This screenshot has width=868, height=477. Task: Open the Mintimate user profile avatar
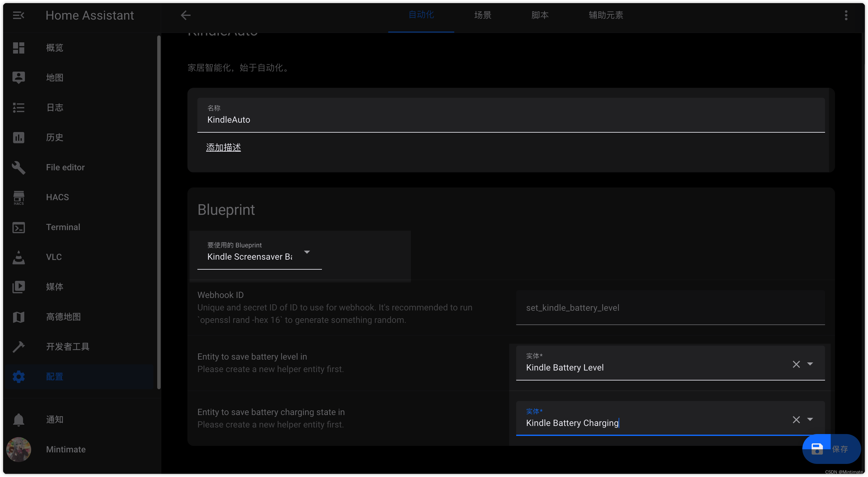pos(19,449)
